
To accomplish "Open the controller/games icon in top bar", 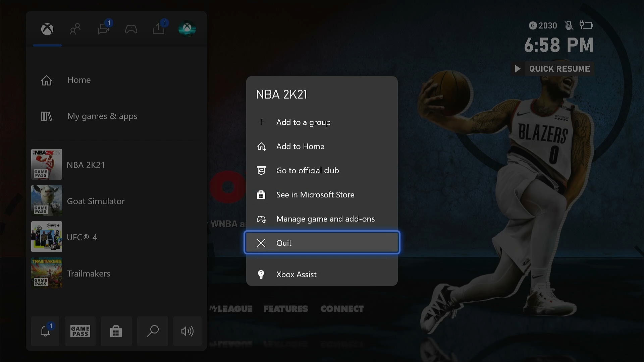I will [131, 29].
